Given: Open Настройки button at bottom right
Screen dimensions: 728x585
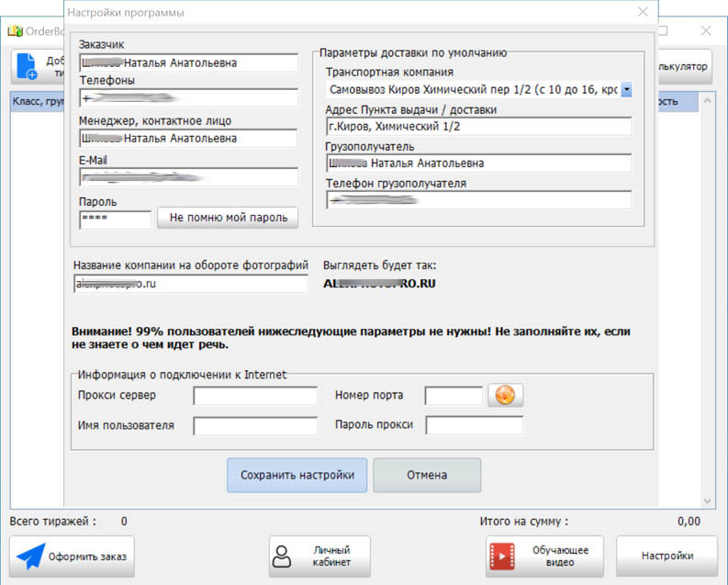Looking at the screenshot, I should 666,557.
